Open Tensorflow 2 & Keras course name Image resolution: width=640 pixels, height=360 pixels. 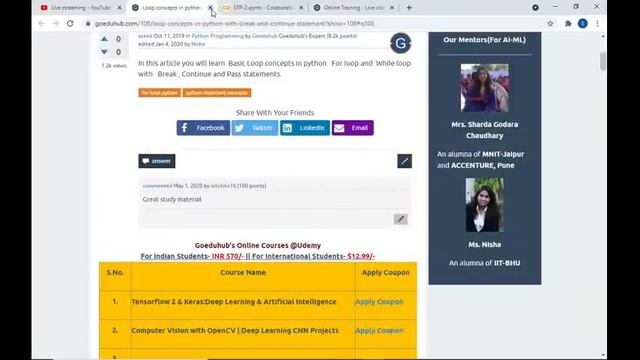click(234, 302)
